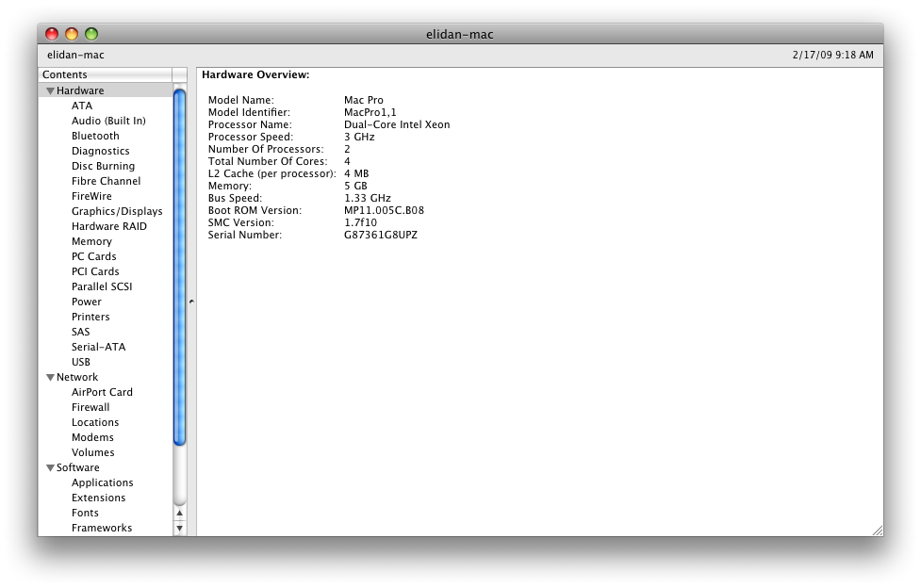Click the pane splitter handle dot
921x588 pixels.
191,302
